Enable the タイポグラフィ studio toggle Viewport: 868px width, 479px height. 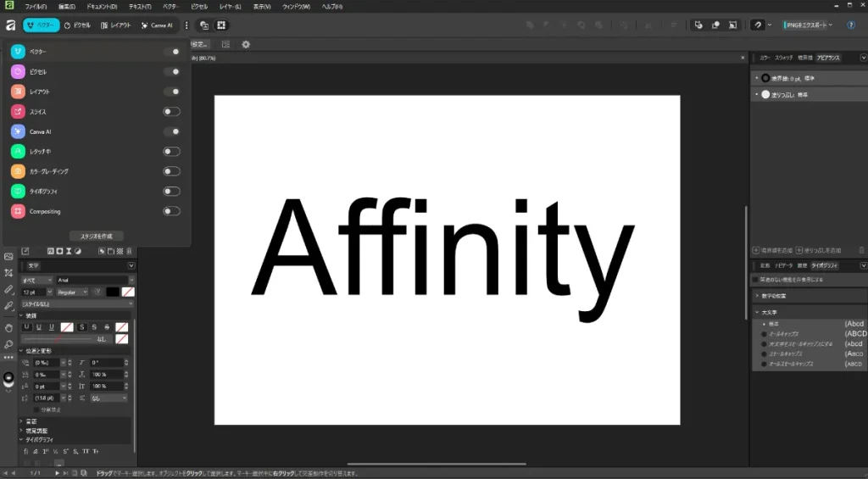[171, 192]
